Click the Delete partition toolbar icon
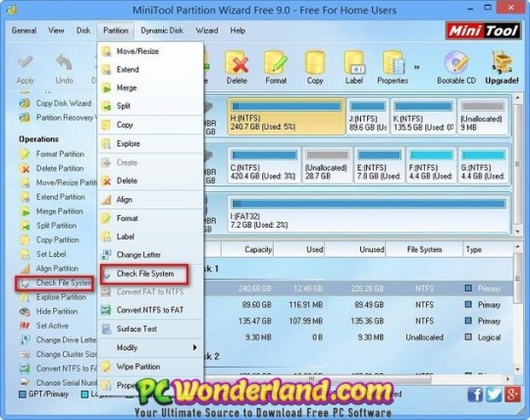Screen dimensions: 530x420 coord(237,62)
